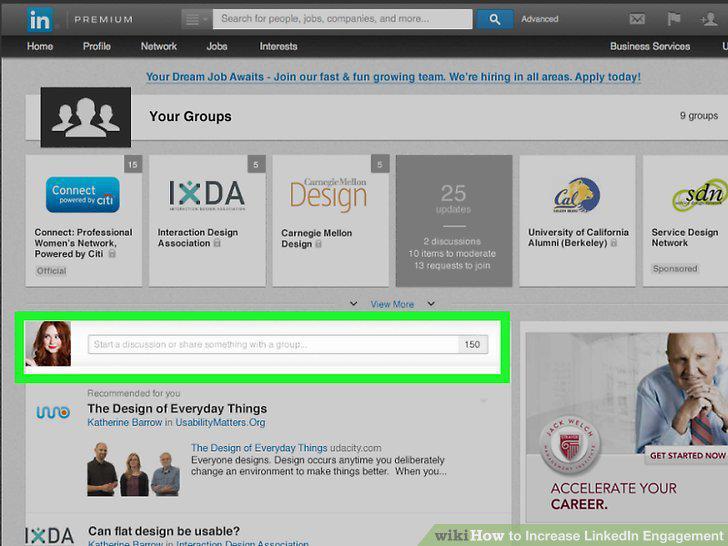
Task: Click the 5 badge on Carnegie Mellon Design card
Action: [380, 164]
